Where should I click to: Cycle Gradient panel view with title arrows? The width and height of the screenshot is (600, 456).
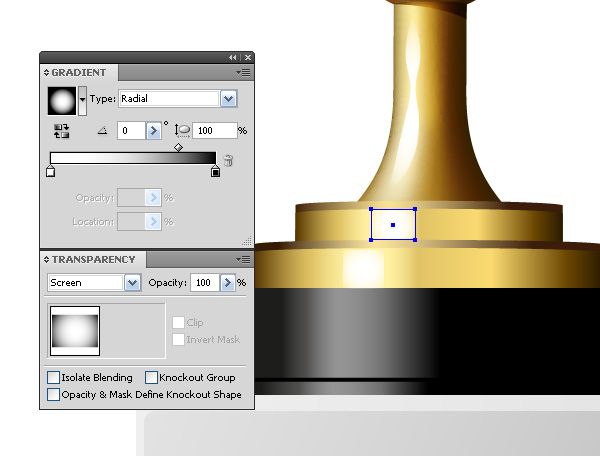point(46,72)
